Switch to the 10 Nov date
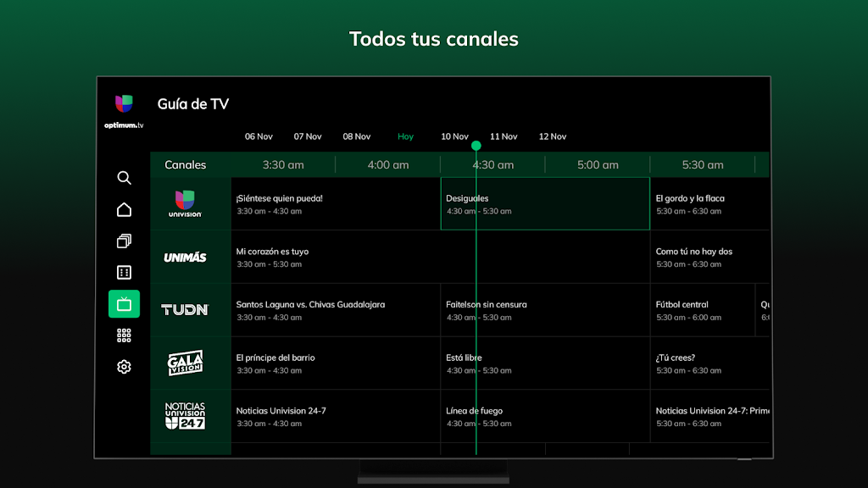The image size is (868, 488). (x=454, y=136)
